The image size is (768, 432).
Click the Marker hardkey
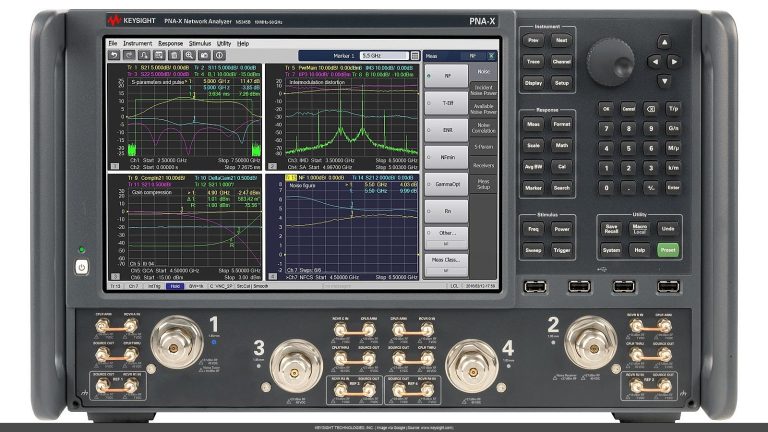(x=533, y=188)
